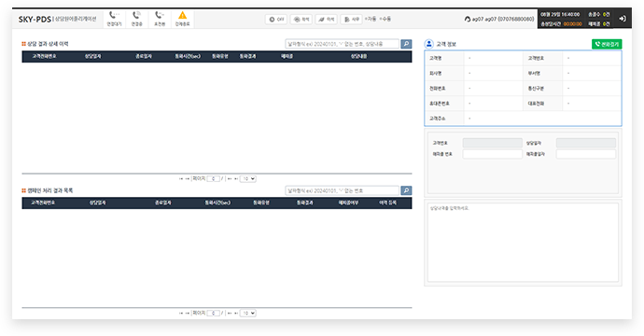Select the 수동 (manual) radio option
Image resolution: width=644 pixels, height=336 pixels.
pyautogui.click(x=385, y=19)
